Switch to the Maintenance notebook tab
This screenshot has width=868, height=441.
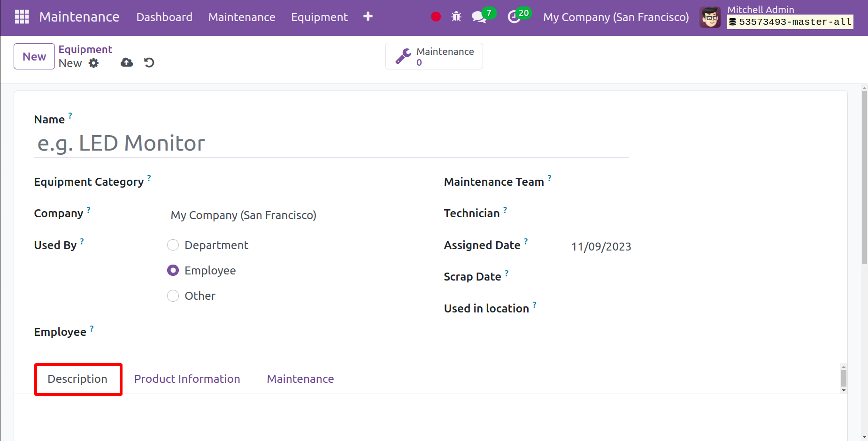[300, 379]
